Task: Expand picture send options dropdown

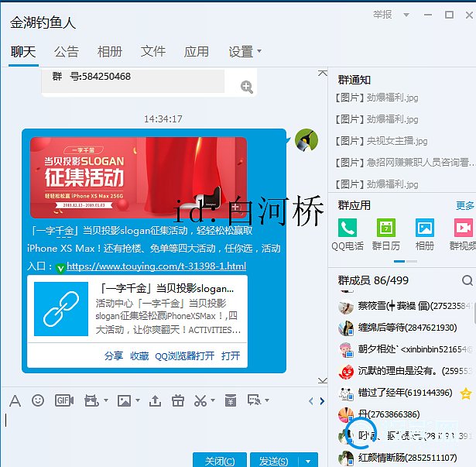Action: pos(138,400)
